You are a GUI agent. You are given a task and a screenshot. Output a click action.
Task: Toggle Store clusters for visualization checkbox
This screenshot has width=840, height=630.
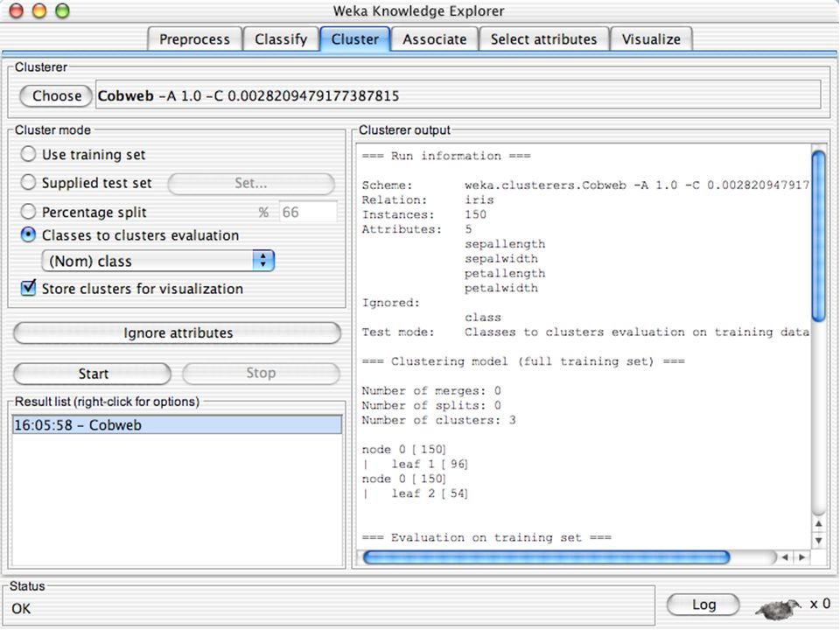[28, 288]
